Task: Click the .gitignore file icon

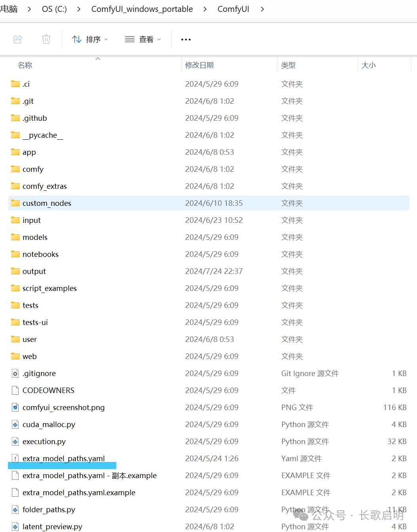Action: click(x=15, y=373)
